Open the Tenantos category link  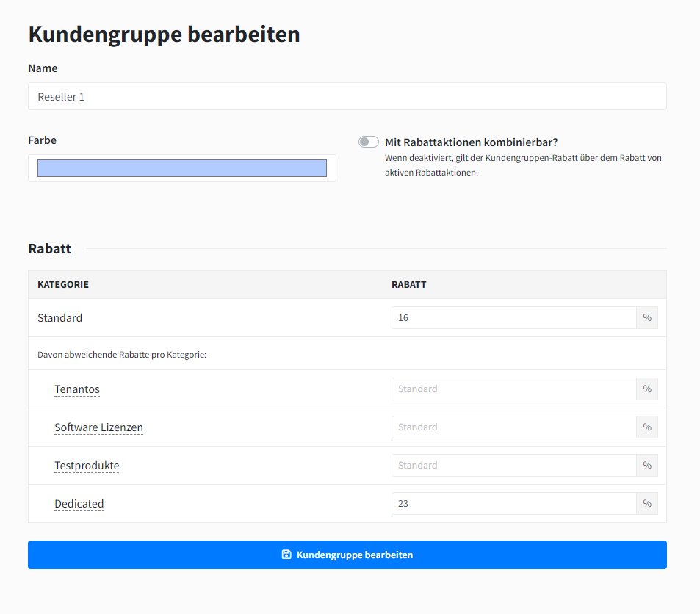click(77, 389)
